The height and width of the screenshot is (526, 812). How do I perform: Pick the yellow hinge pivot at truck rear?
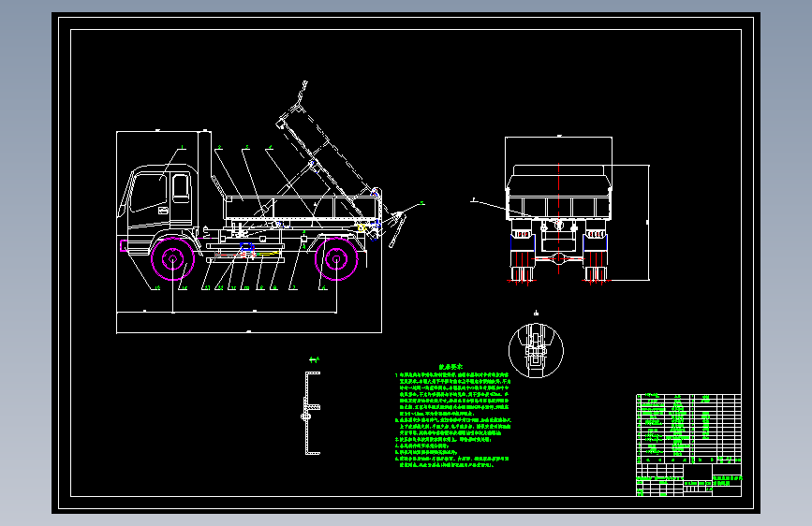click(362, 227)
